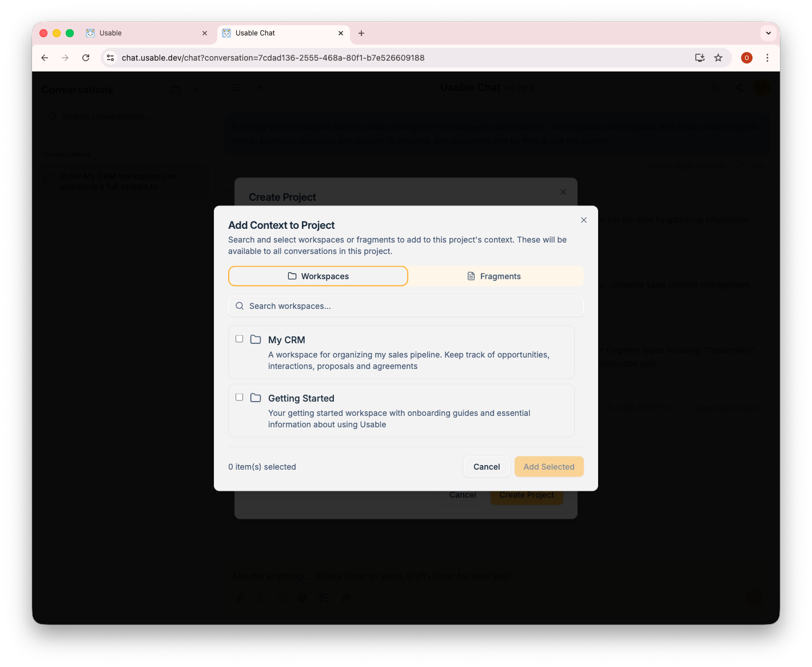Click the Search workspaces field

point(406,305)
